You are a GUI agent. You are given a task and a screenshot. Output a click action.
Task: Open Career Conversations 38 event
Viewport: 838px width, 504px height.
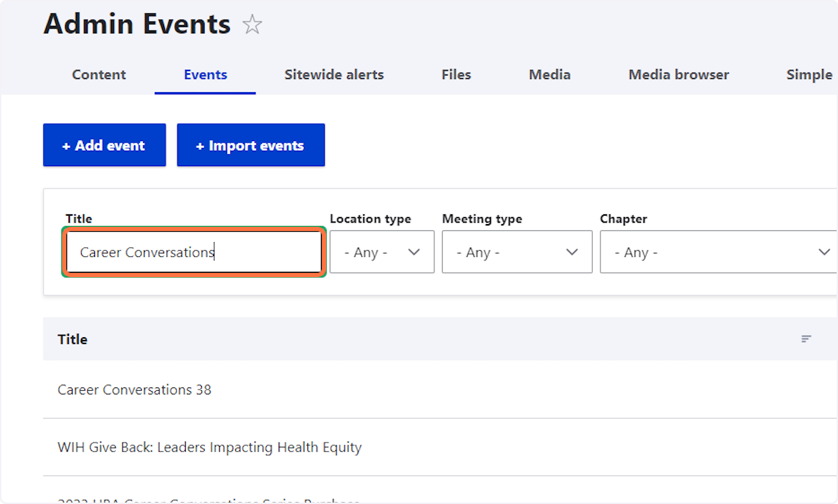(135, 390)
